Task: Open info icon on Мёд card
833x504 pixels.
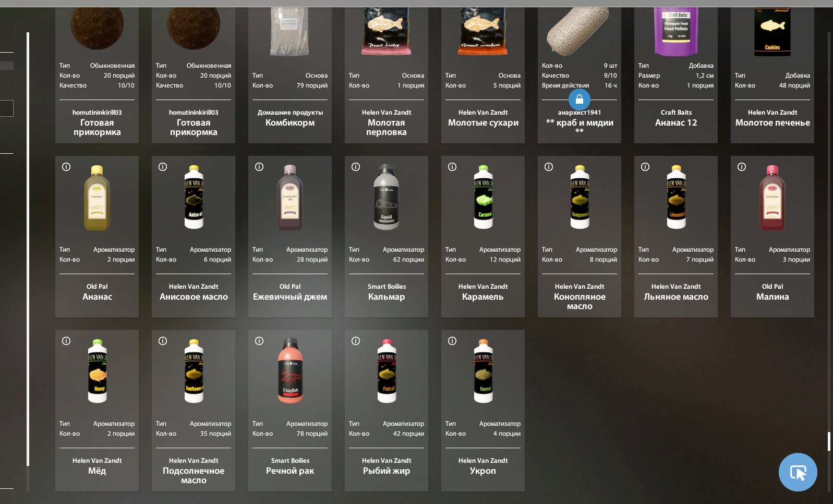Action: click(x=66, y=341)
